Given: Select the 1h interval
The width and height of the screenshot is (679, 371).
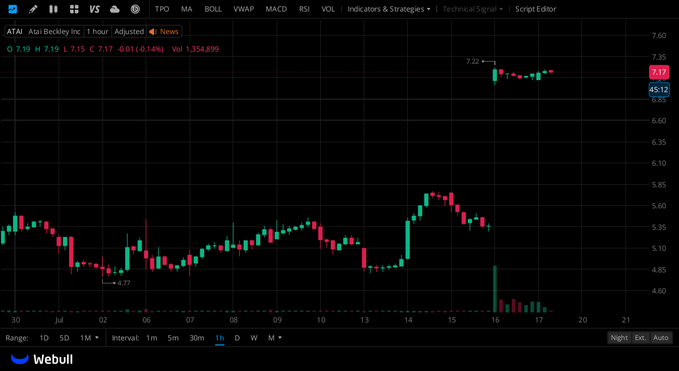Looking at the screenshot, I should tap(220, 338).
